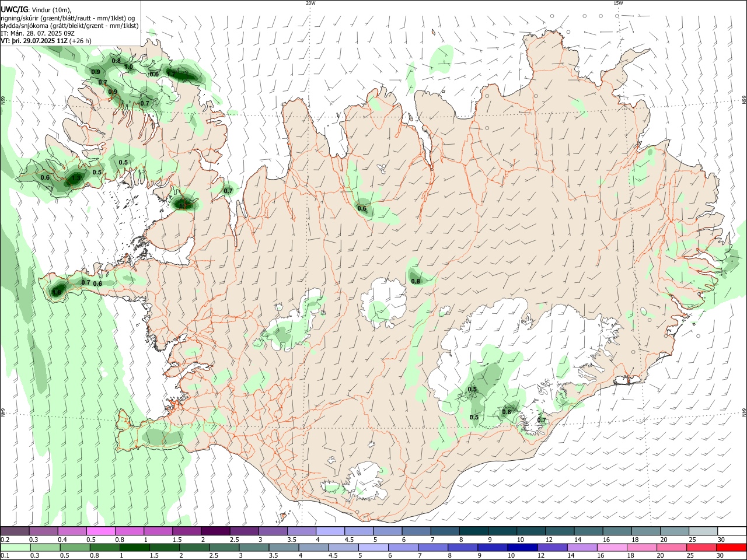Click the '1.8' precipitation value on map
This screenshot has width=747, height=560.
pos(57,292)
